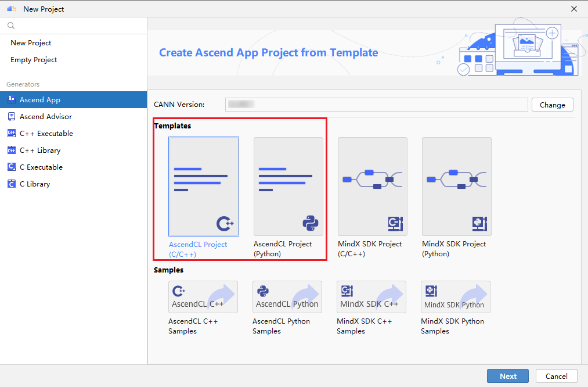
Task: Click the Cancel button
Action: click(557, 376)
